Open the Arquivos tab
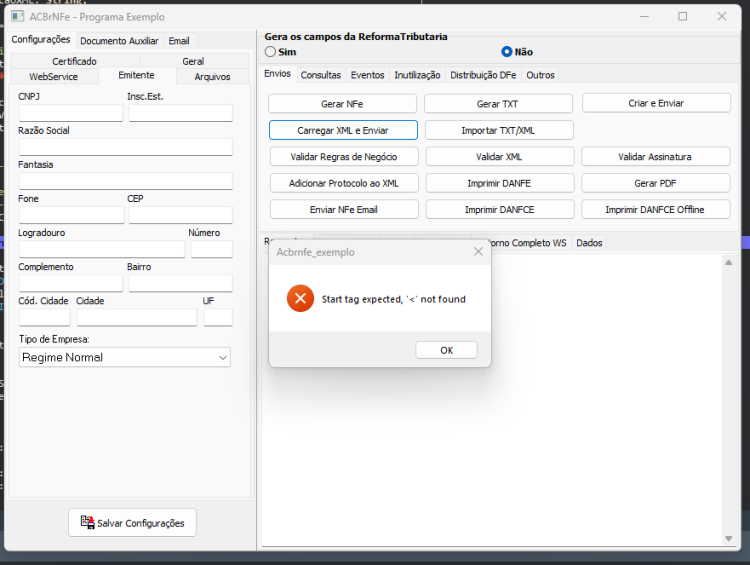 tap(212, 77)
